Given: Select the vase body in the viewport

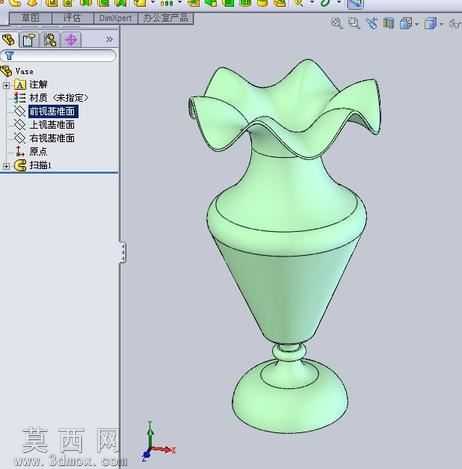Looking at the screenshot, I should tap(287, 247).
